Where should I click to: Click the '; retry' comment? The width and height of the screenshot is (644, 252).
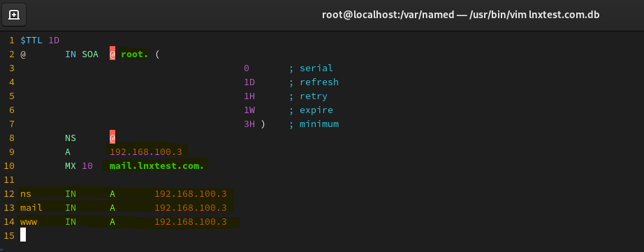[308, 96]
